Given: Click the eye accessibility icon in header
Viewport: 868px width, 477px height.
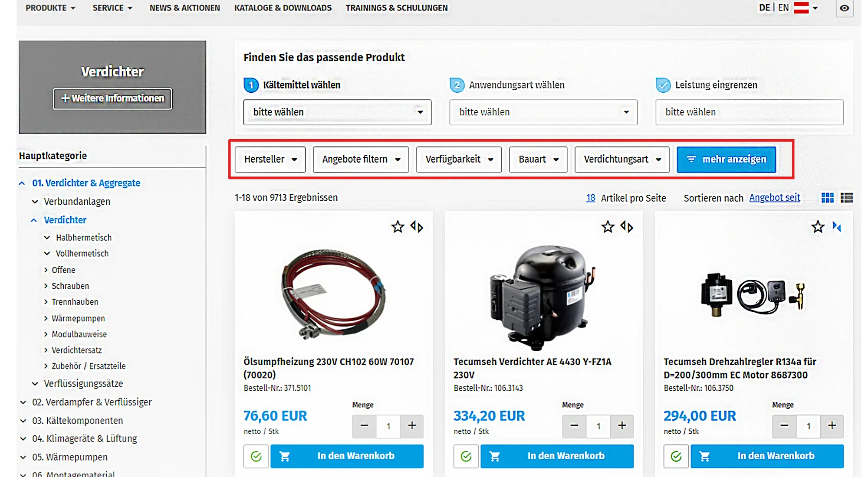Looking at the screenshot, I should (844, 8).
